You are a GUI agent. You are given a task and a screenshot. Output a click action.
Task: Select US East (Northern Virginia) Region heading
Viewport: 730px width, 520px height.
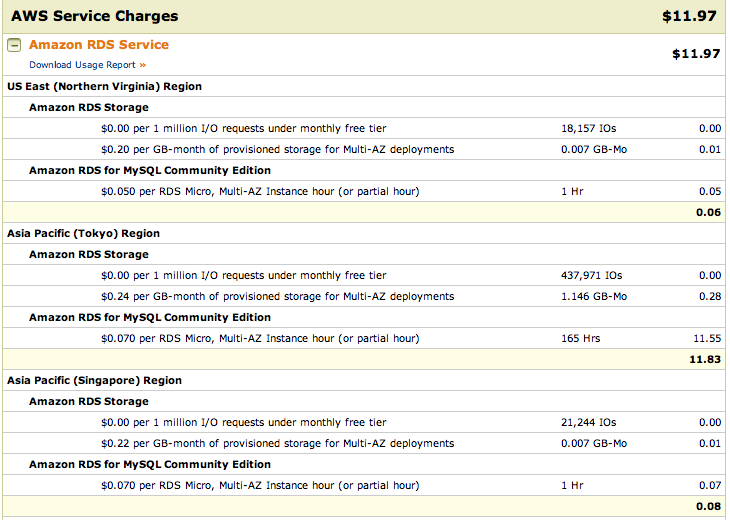(x=104, y=86)
